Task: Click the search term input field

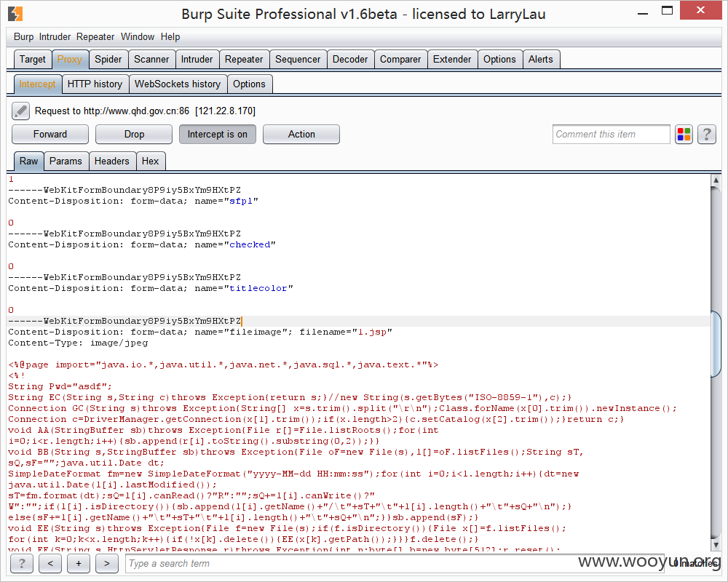Action: (395, 563)
